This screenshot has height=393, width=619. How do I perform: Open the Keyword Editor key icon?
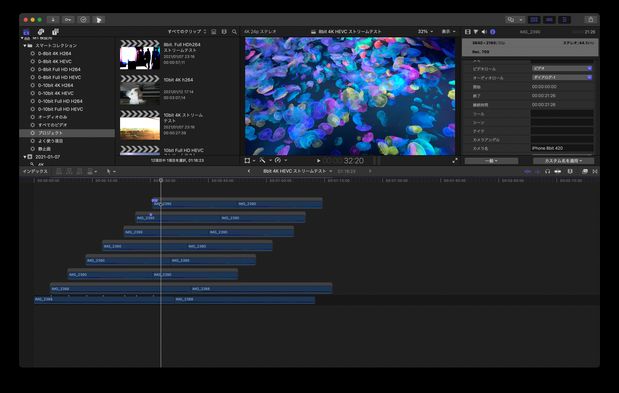point(68,20)
